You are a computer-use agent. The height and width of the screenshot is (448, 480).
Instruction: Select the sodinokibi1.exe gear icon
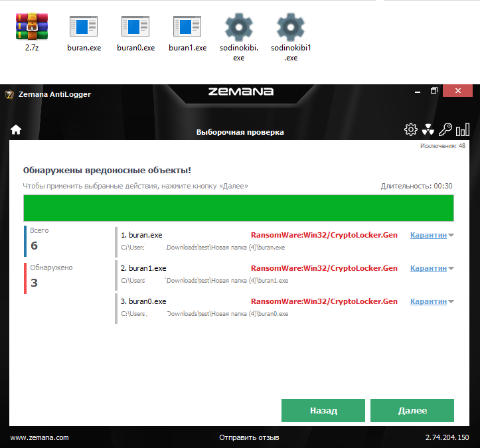click(291, 27)
